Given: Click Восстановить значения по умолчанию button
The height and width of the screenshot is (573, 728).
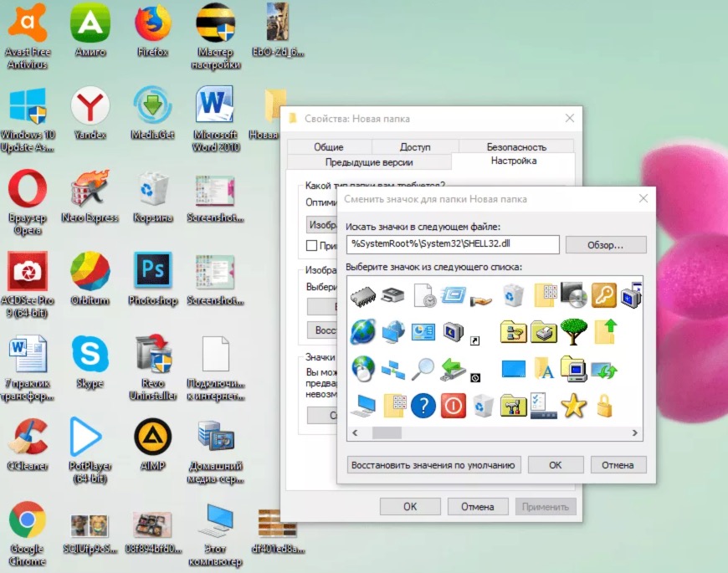Looking at the screenshot, I should pyautogui.click(x=433, y=465).
